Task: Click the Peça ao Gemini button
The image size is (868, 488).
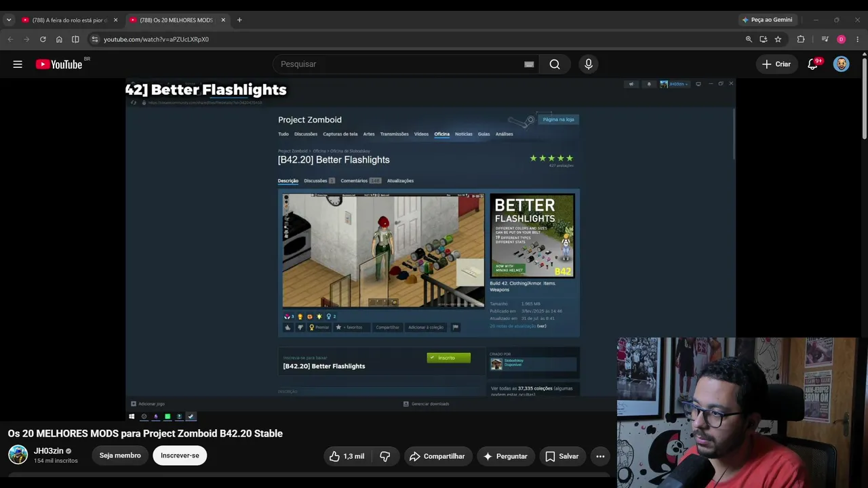Action: coord(767,20)
